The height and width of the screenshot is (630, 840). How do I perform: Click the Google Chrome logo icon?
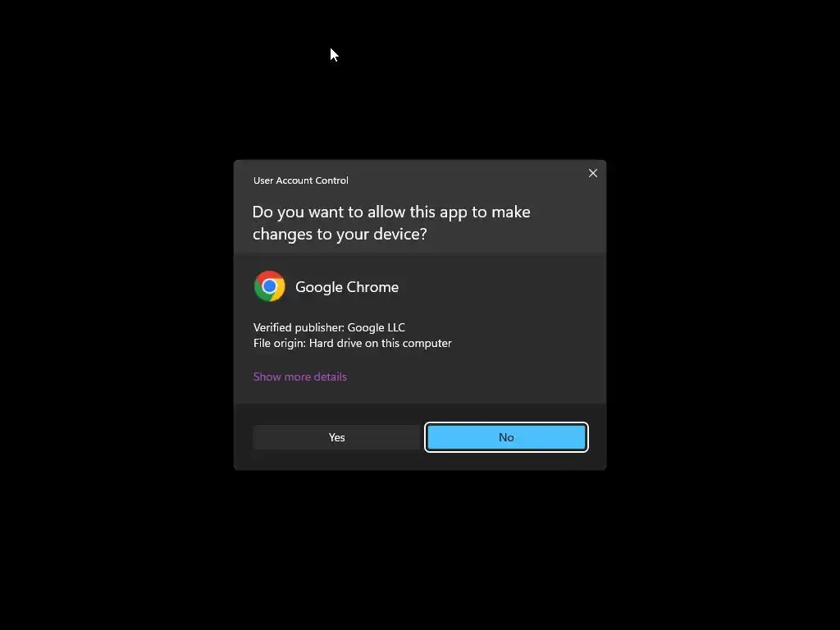coord(269,286)
